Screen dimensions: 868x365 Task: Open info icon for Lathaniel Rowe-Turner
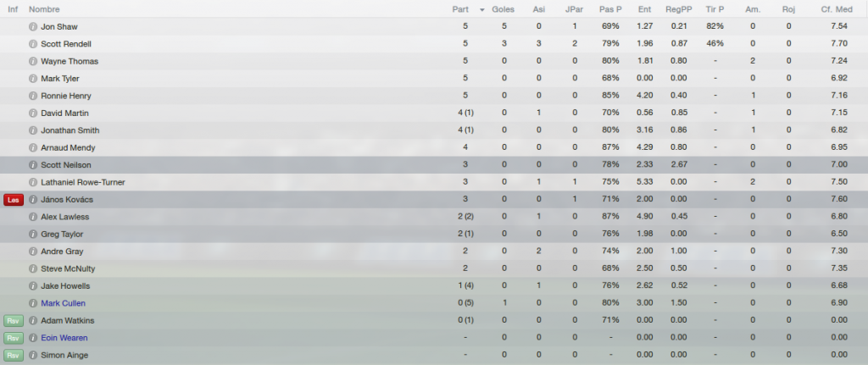(33, 183)
